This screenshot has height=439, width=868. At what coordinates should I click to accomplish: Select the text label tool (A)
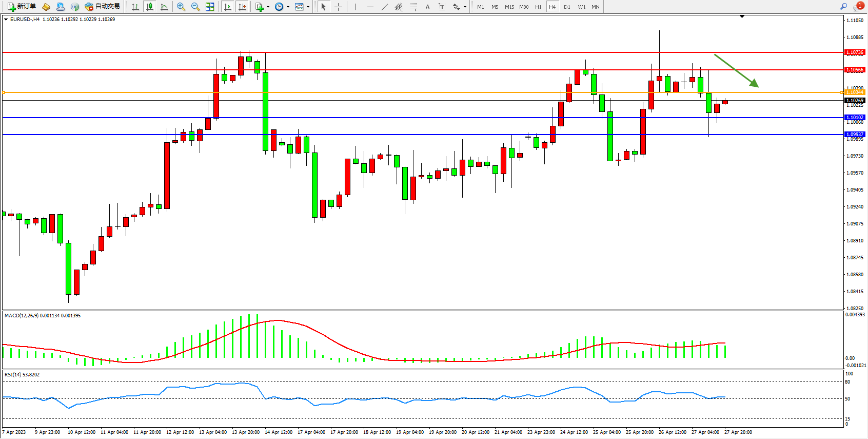(427, 7)
